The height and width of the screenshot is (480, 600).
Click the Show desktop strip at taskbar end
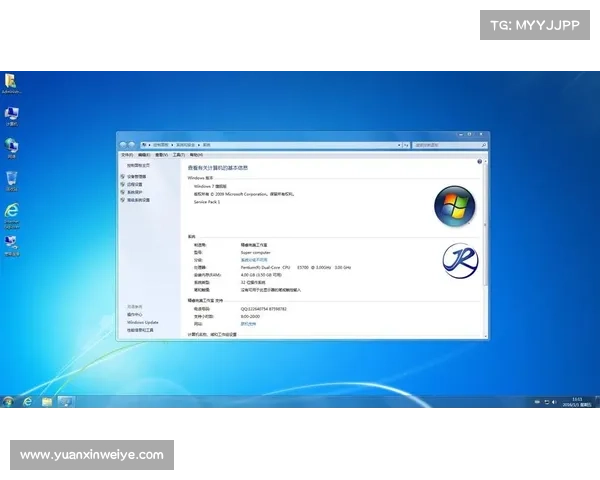click(597, 402)
